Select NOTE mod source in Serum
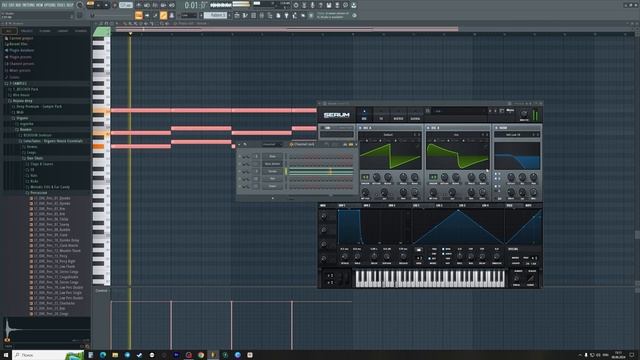The width and height of the screenshot is (640, 360). 529,205
